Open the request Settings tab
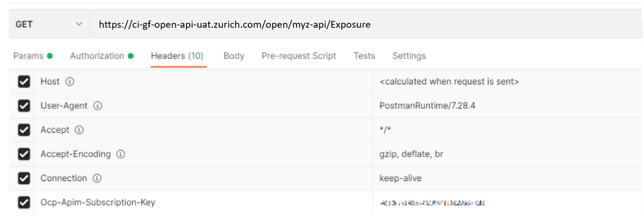 (x=409, y=56)
